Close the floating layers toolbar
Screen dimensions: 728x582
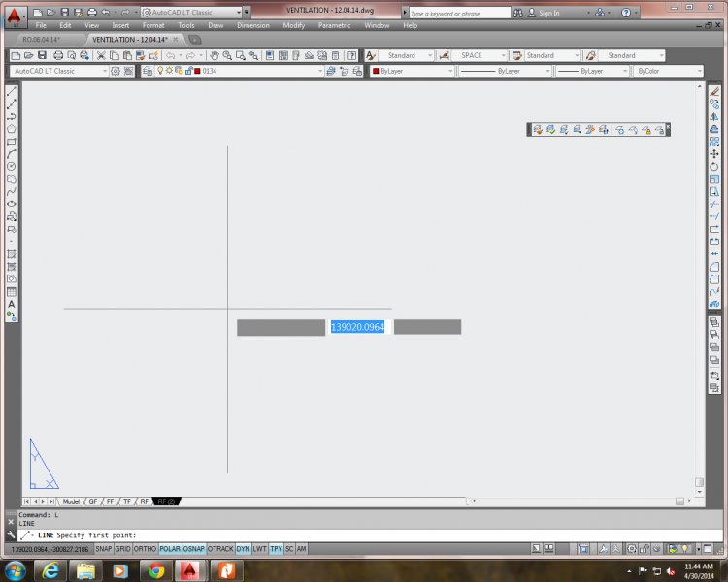point(668,126)
